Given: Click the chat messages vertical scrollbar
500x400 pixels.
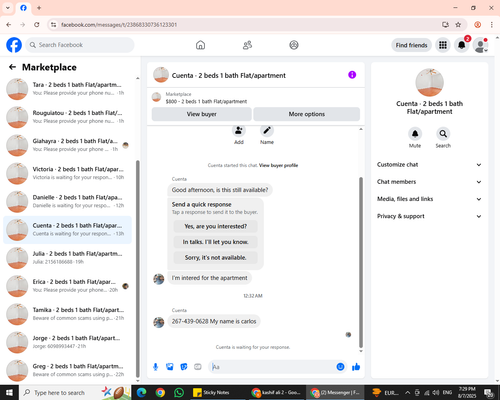Looking at the screenshot, I should [x=361, y=262].
